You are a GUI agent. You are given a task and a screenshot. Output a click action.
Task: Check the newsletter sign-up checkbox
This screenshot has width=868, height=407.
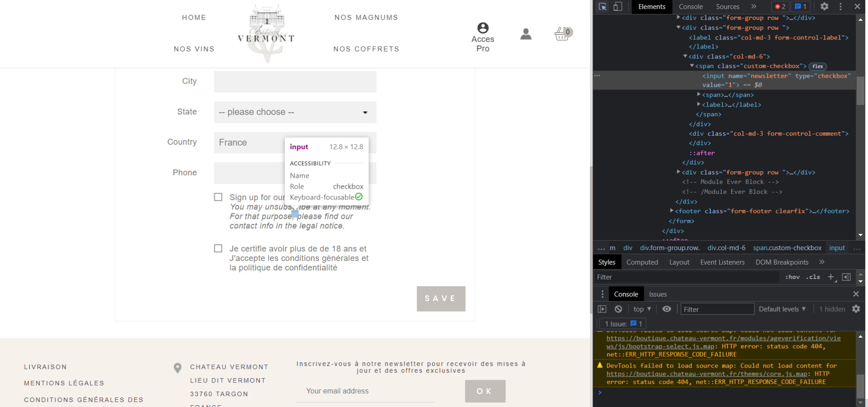(218, 197)
